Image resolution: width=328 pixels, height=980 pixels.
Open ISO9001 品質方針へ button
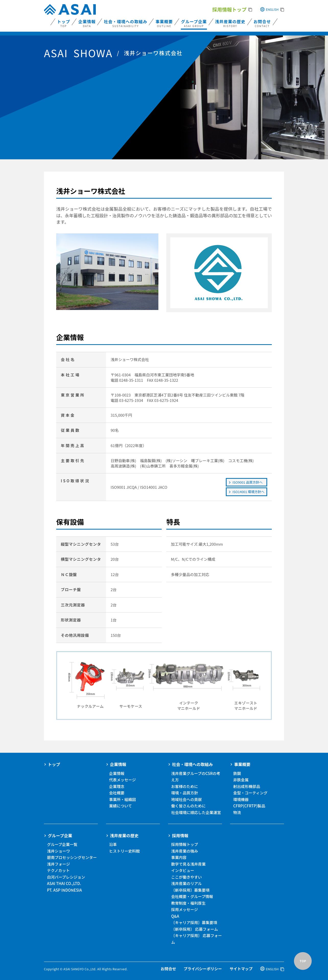[247, 482]
